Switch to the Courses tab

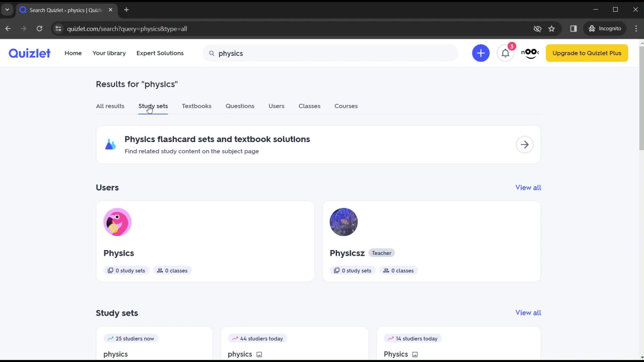346,106
